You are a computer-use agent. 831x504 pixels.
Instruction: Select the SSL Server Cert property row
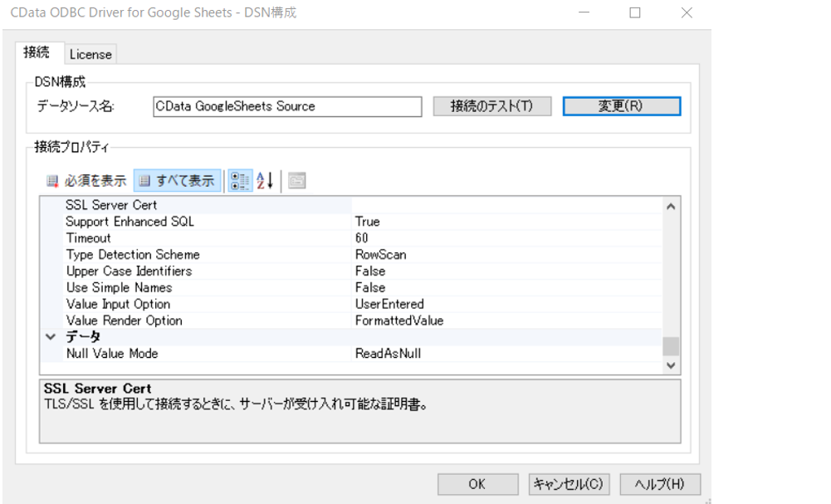(x=351, y=205)
